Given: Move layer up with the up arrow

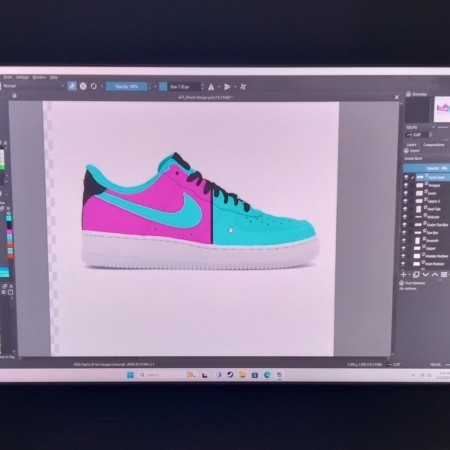Looking at the screenshot, I should click(435, 275).
